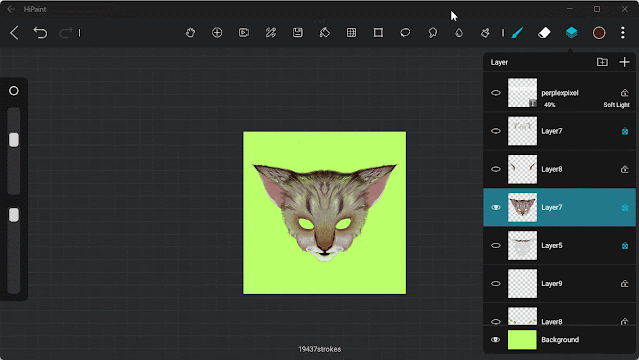Select the blue Brush tool
The image size is (639, 360).
click(517, 33)
